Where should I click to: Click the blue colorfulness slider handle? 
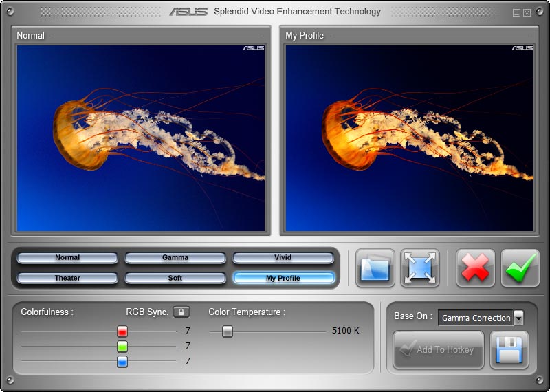122,362
